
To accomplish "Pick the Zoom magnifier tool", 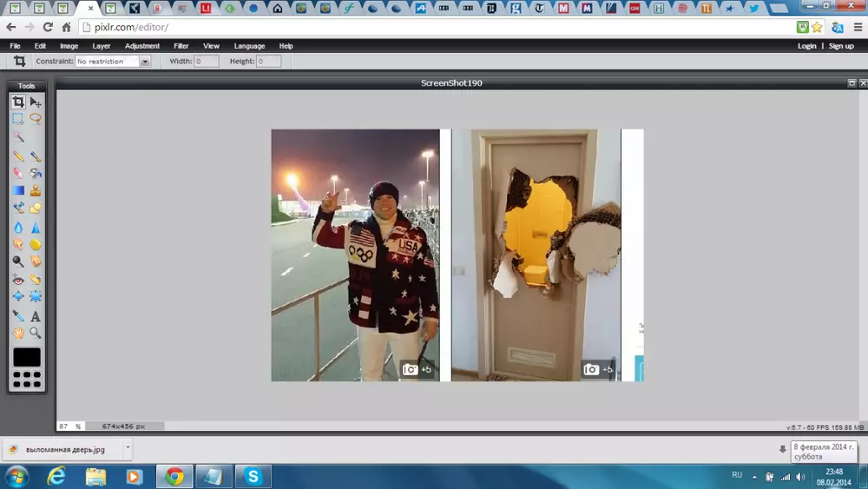I will tap(36, 334).
